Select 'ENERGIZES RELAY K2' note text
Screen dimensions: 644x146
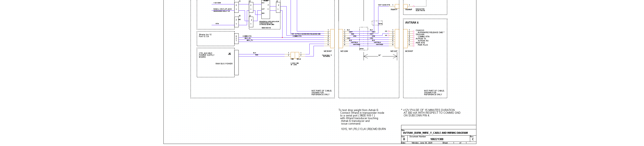click(221, 11)
